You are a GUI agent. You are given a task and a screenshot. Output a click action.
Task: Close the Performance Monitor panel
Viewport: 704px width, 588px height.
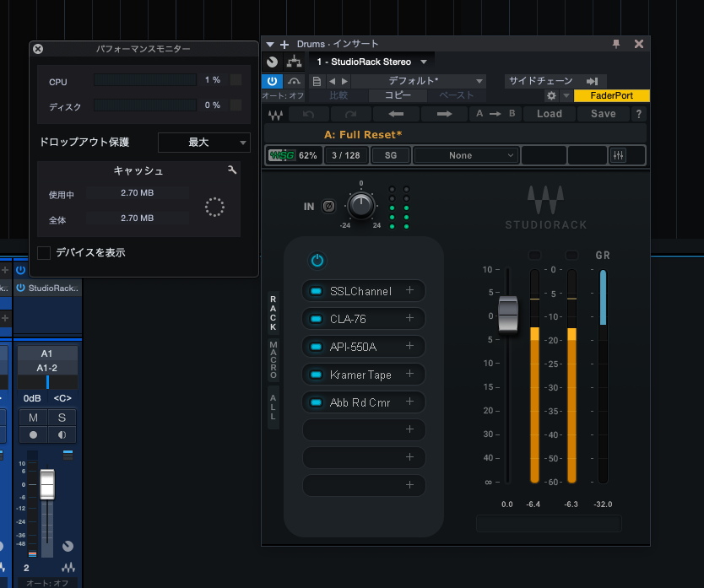pos(38,49)
